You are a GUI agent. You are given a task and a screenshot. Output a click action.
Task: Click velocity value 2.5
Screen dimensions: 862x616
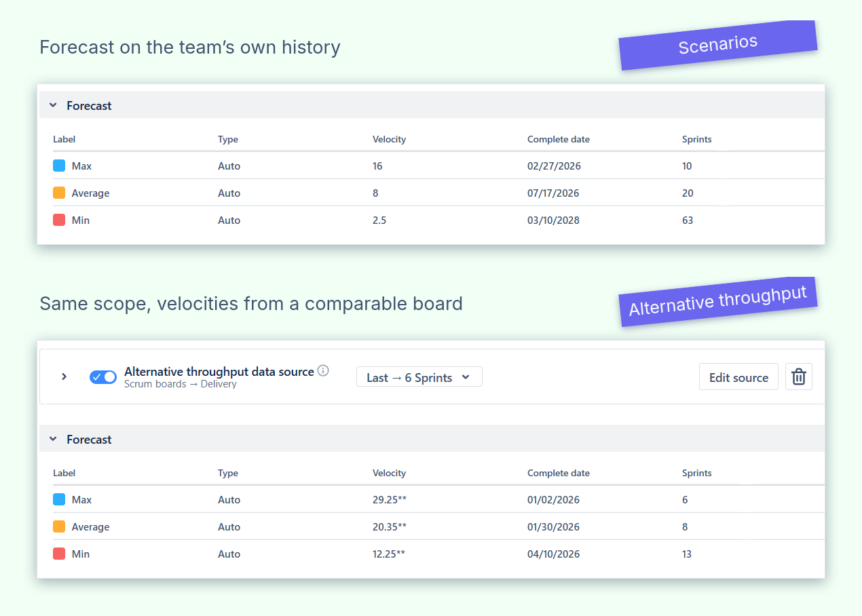pyautogui.click(x=380, y=220)
